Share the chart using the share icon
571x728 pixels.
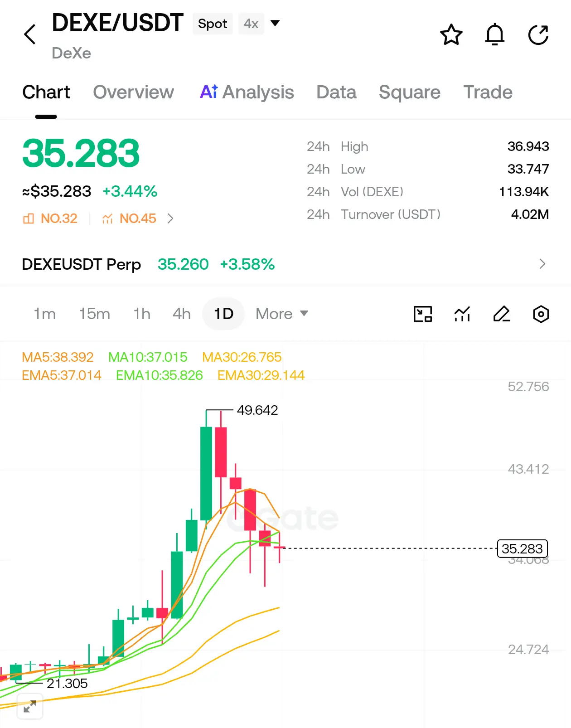pos(538,35)
